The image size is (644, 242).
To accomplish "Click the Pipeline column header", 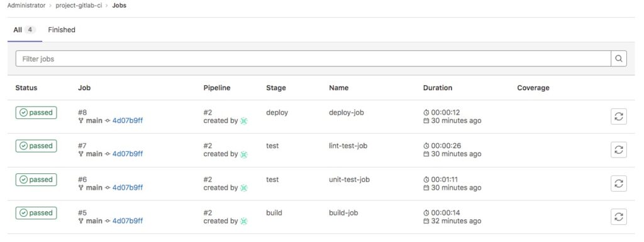I will click(217, 88).
